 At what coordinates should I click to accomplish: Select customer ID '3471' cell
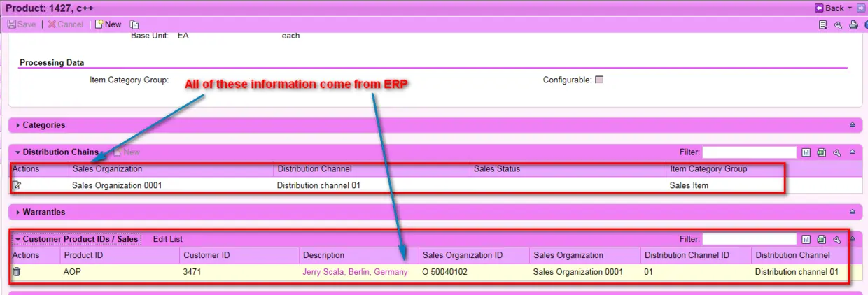click(192, 272)
